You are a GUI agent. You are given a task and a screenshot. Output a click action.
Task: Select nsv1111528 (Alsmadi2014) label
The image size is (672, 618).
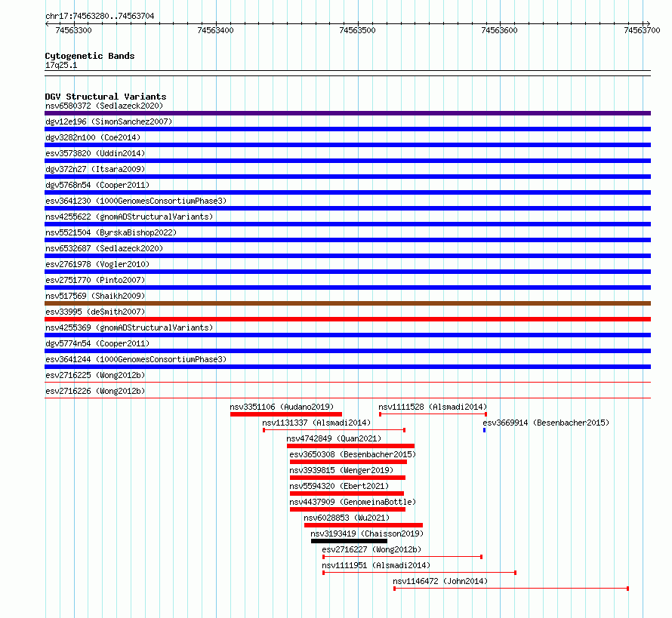433,407
